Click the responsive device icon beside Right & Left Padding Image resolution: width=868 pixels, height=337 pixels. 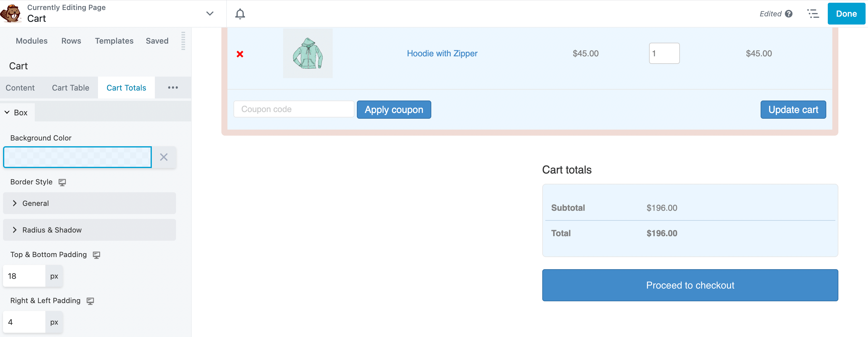point(90,300)
